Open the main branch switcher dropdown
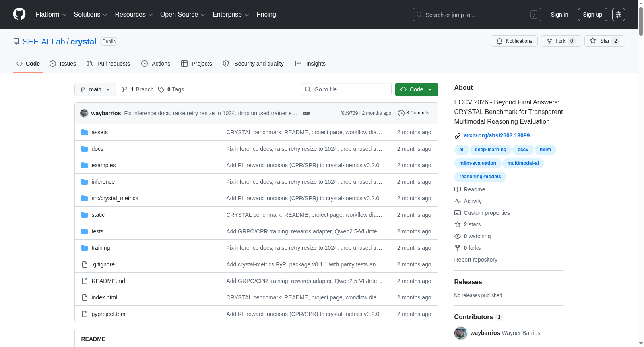 [95, 89]
